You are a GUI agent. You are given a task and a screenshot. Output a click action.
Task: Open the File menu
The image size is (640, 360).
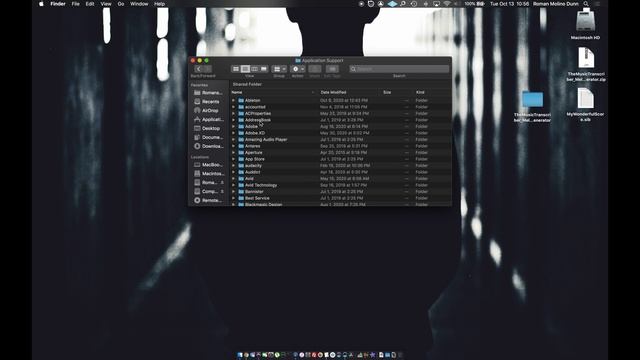pyautogui.click(x=76, y=4)
